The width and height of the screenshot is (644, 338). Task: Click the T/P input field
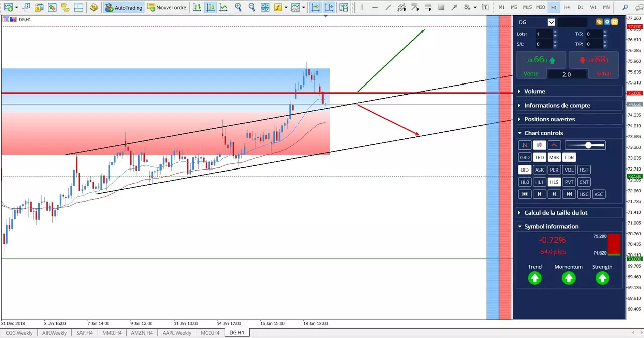[594, 44]
